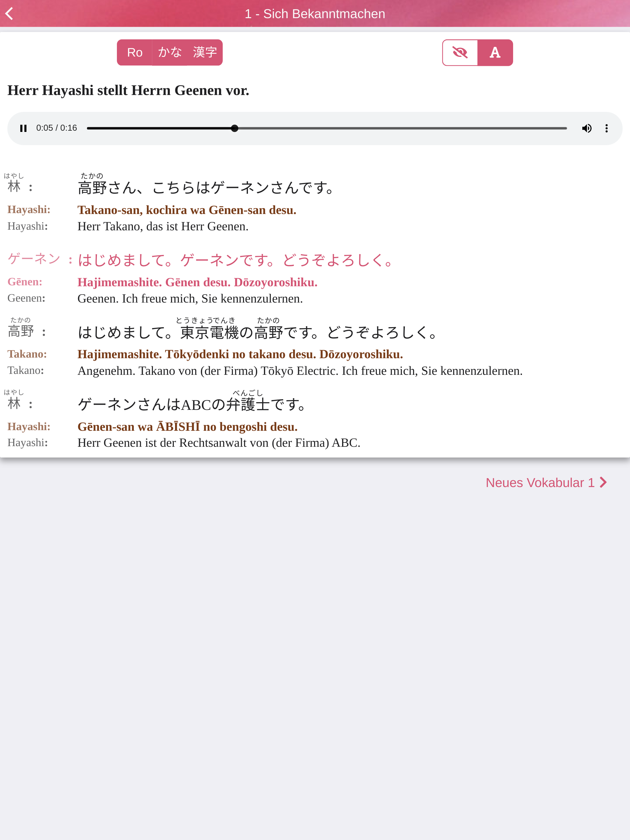Open audio player more options menu
630x840 pixels.
point(606,128)
